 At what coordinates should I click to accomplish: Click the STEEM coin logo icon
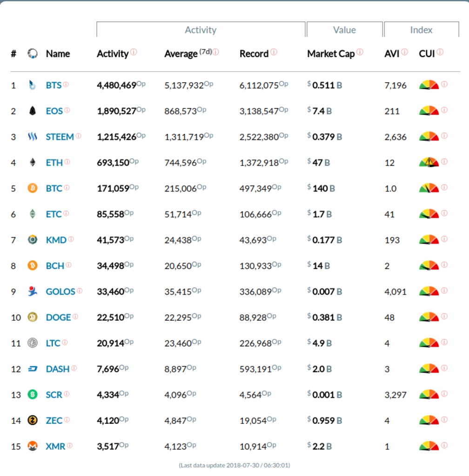pyautogui.click(x=33, y=137)
